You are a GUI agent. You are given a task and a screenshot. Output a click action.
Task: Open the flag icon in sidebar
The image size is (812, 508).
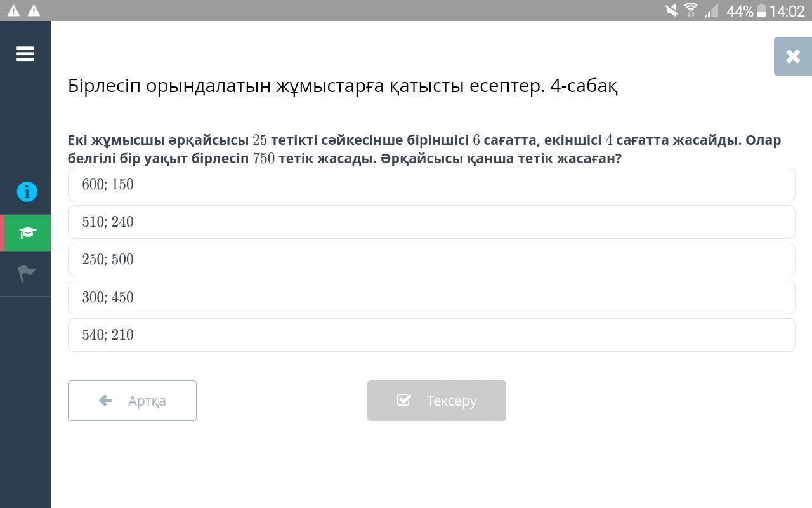pyautogui.click(x=27, y=273)
